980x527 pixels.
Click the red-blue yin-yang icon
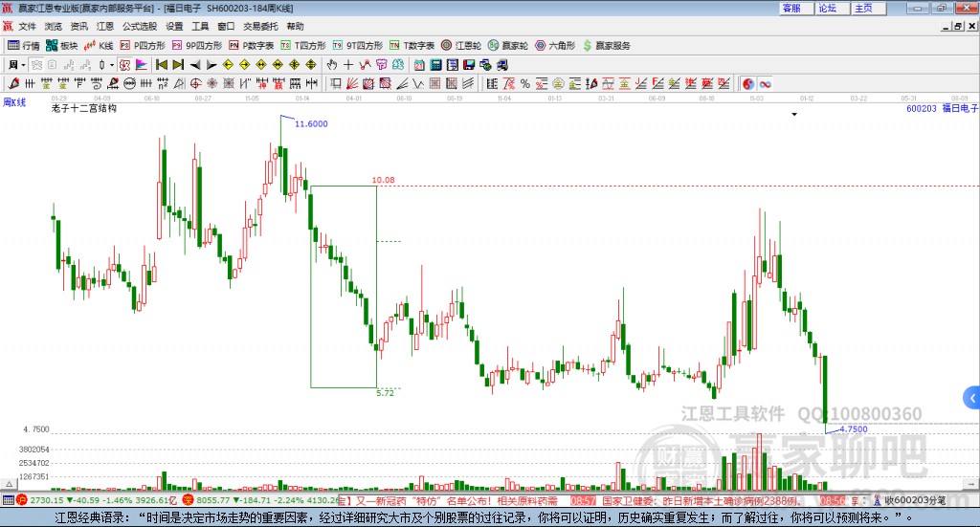[748, 83]
